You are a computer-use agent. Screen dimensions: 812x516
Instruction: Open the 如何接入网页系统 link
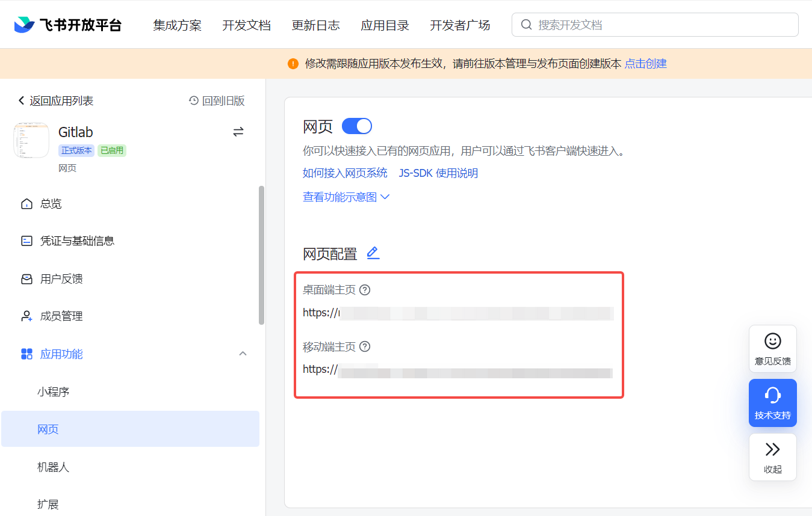pos(345,173)
